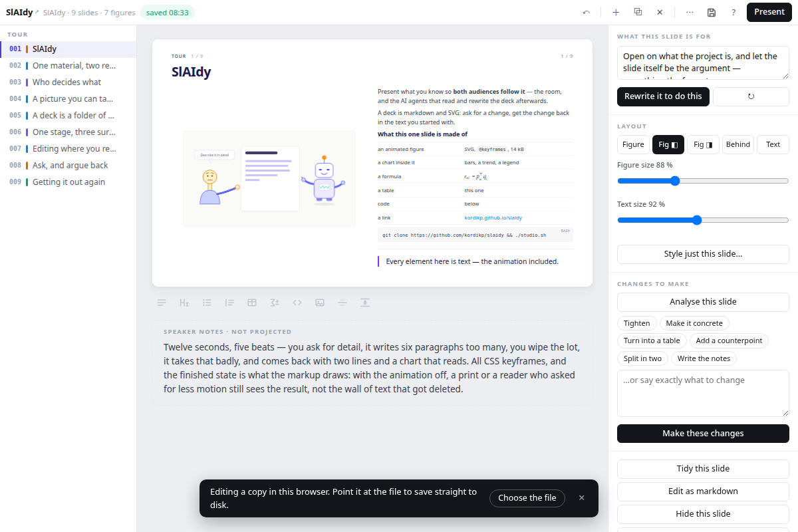This screenshot has width=798, height=532.
Task: Duplicate the current slide
Action: [x=638, y=12]
